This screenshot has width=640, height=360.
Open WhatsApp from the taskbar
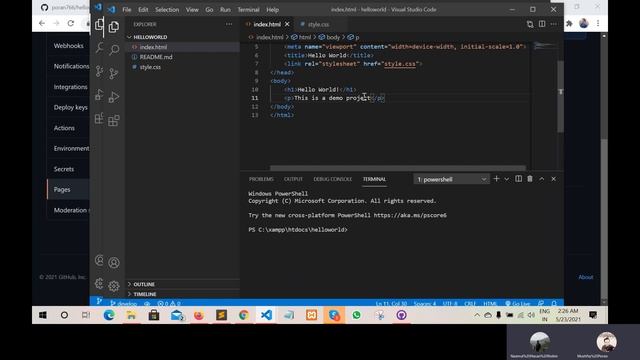click(x=356, y=315)
